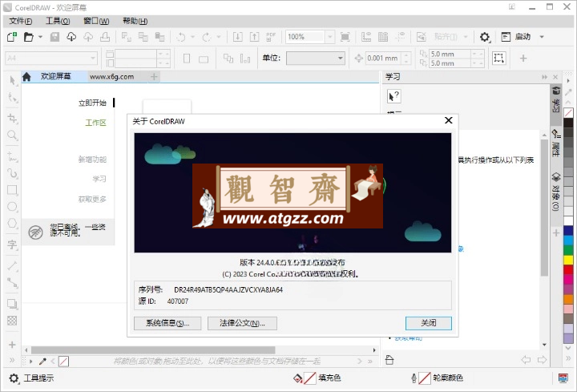Pick the red color swatch

coord(568,269)
